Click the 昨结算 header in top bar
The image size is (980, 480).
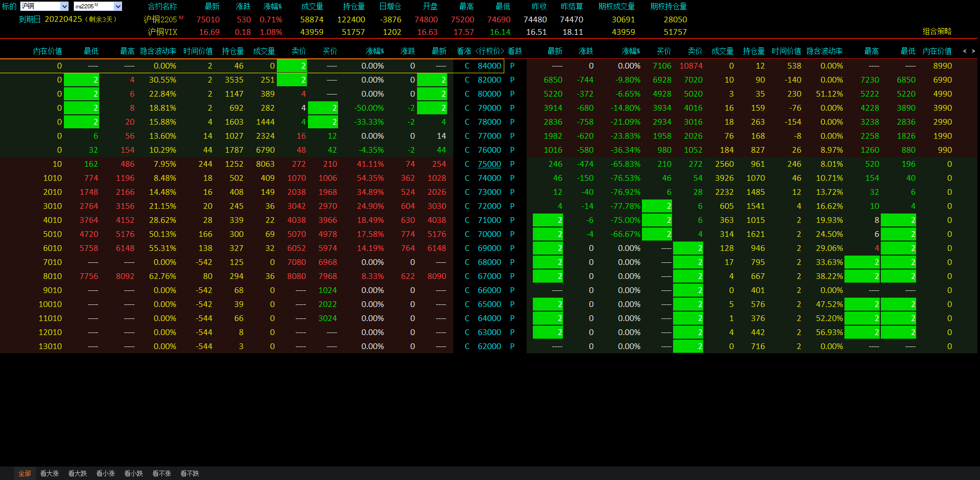[572, 6]
